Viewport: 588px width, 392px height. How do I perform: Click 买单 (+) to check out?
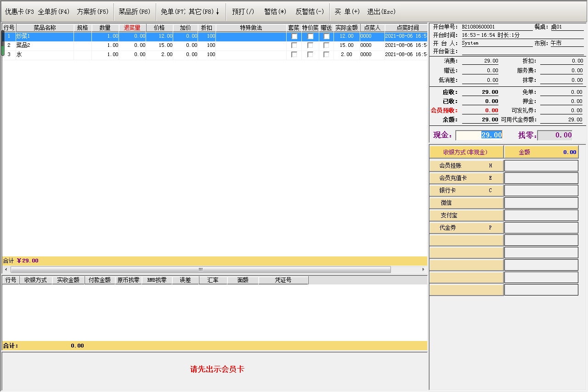tap(347, 11)
